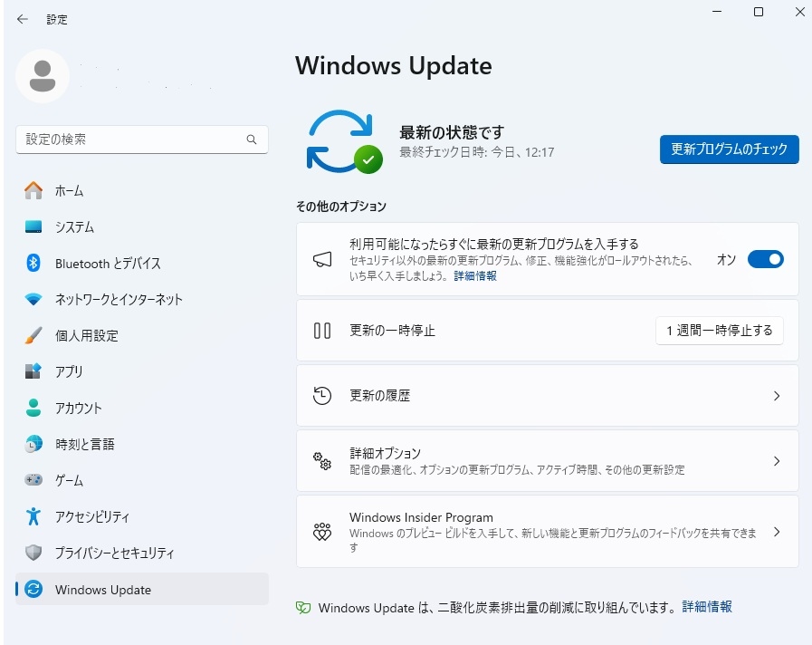
Task: Click the user profile avatar
Action: [x=43, y=76]
